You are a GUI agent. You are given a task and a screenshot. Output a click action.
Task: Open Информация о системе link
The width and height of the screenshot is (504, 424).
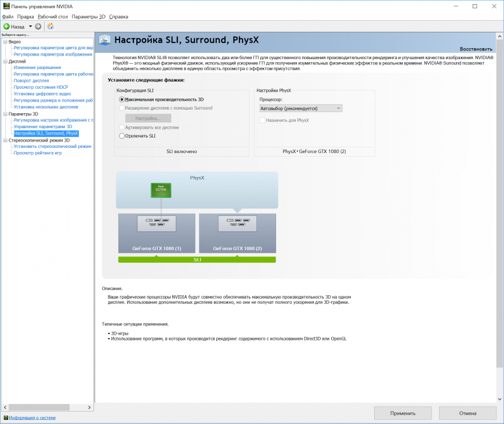coord(32,418)
